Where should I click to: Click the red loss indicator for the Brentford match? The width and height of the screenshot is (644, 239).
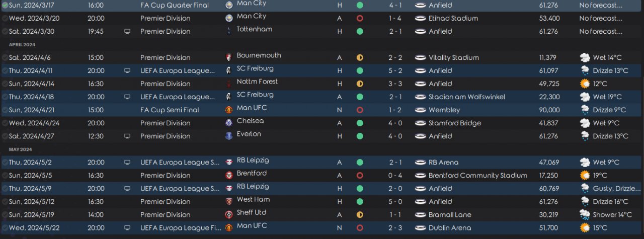(x=360, y=175)
